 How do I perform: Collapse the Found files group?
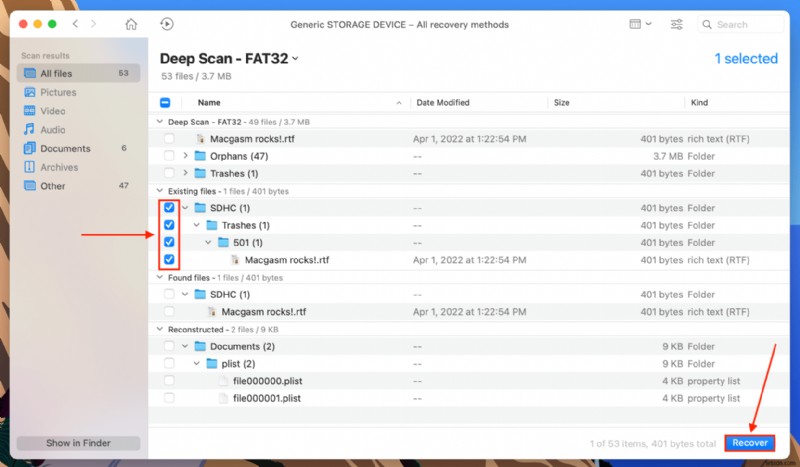[x=160, y=277]
